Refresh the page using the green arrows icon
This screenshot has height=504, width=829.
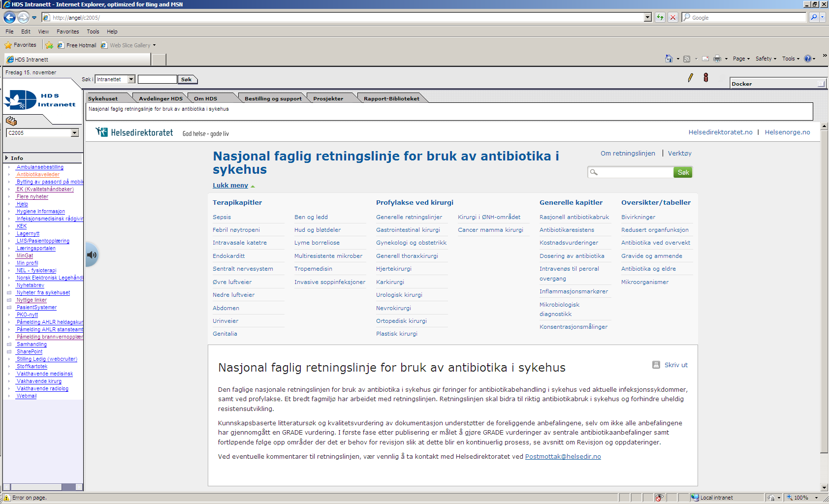point(660,17)
